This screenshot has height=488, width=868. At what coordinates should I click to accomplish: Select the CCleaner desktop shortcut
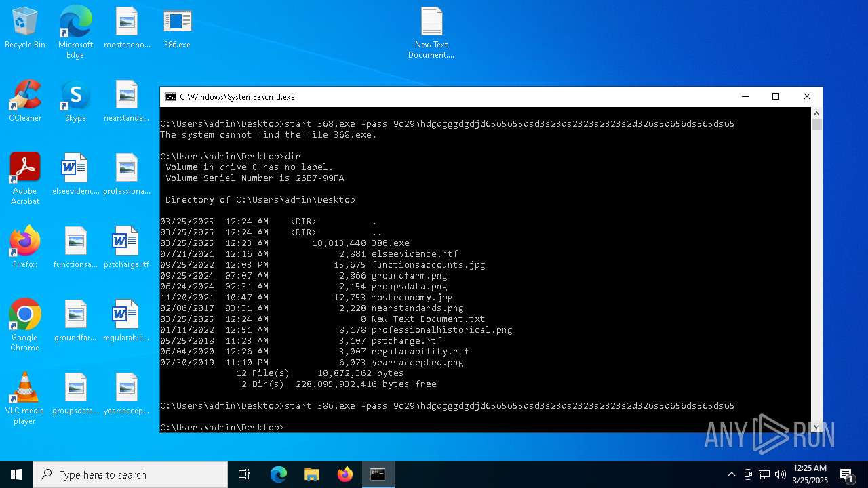pos(25,101)
